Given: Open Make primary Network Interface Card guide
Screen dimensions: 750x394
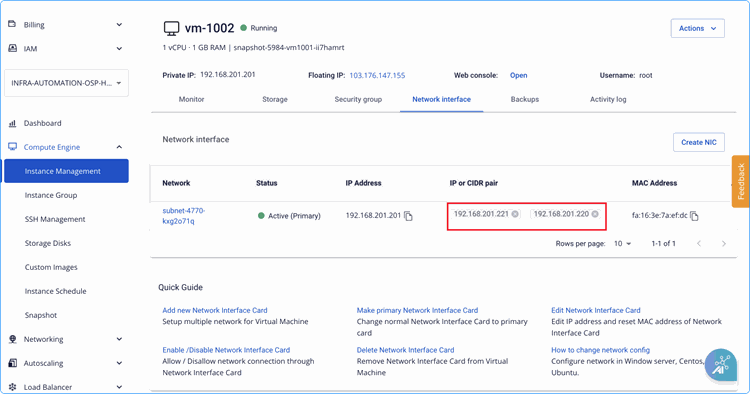Looking at the screenshot, I should [x=417, y=310].
